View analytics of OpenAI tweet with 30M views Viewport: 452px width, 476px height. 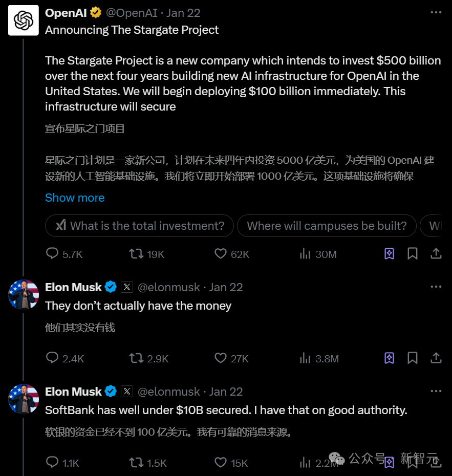pyautogui.click(x=306, y=253)
